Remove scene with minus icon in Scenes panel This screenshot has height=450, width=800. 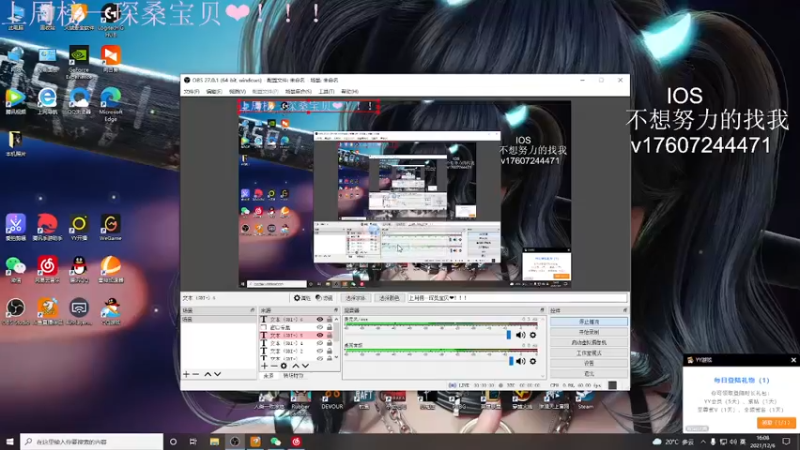[x=196, y=374]
